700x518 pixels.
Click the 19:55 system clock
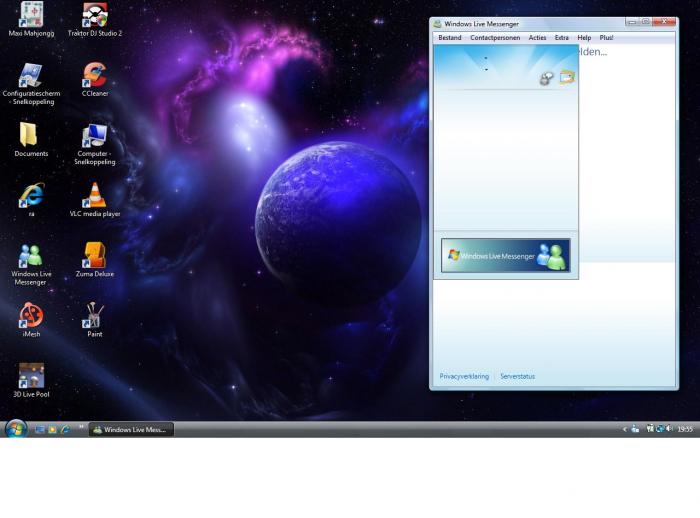tap(685, 430)
